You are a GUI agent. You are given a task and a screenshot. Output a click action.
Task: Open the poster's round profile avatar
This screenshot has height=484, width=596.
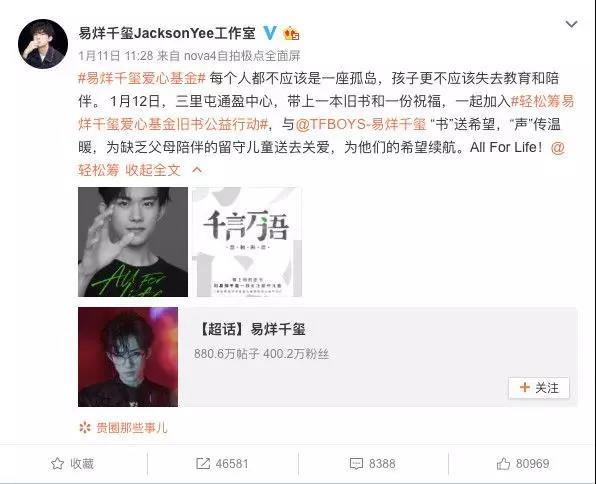pyautogui.click(x=43, y=44)
